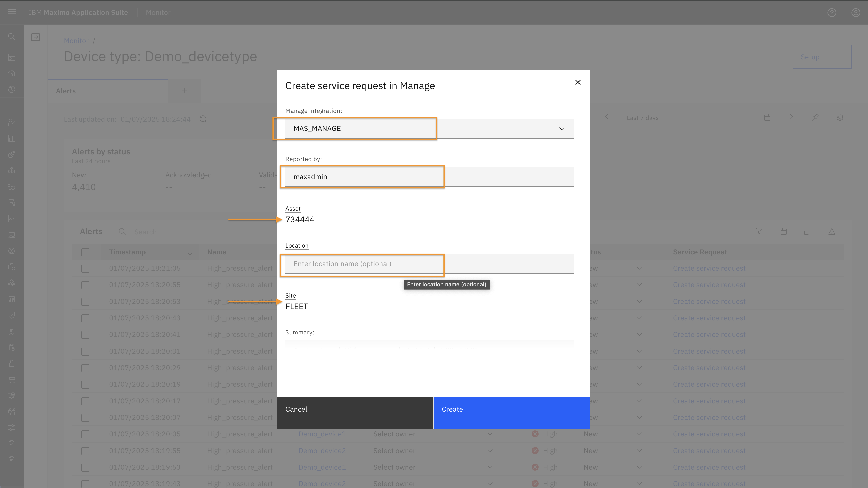Image resolution: width=868 pixels, height=488 pixels.
Task: Expand status dropdown for 18:19:55 alert
Action: [x=639, y=451]
